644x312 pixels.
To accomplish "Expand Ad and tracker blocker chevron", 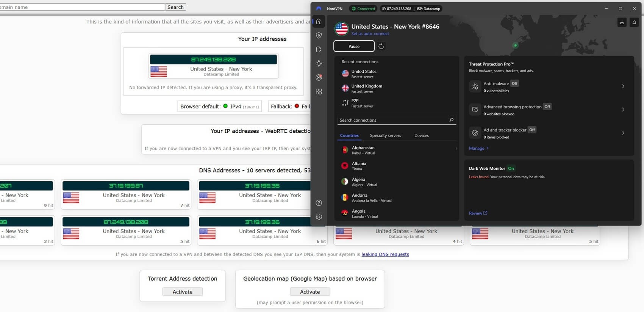I will [x=623, y=133].
